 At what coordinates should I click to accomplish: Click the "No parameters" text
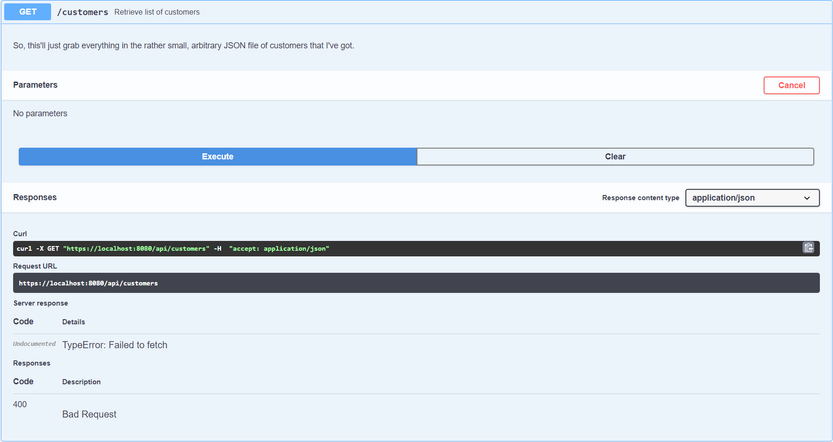pos(40,114)
